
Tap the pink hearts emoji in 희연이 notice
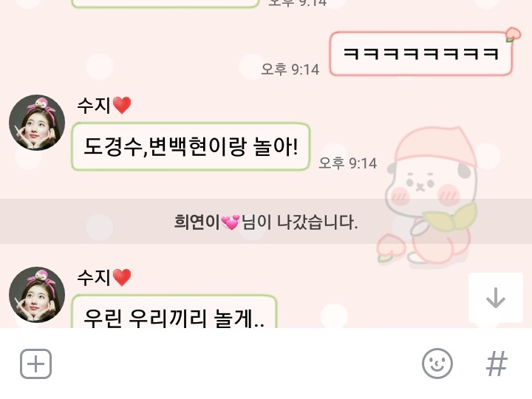(x=231, y=222)
